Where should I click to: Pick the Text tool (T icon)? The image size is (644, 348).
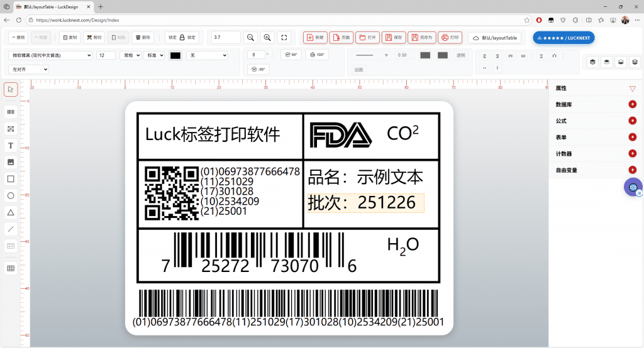[11, 146]
